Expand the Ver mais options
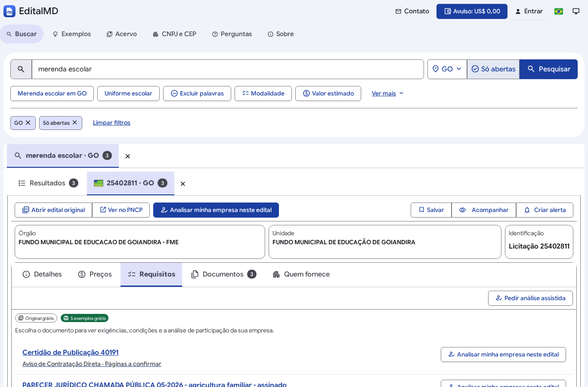 (387, 93)
